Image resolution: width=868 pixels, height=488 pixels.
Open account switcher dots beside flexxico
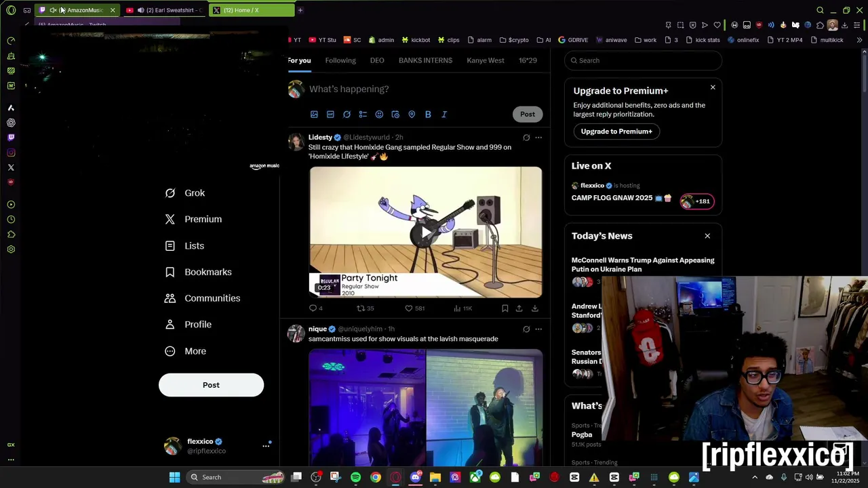pos(266,446)
